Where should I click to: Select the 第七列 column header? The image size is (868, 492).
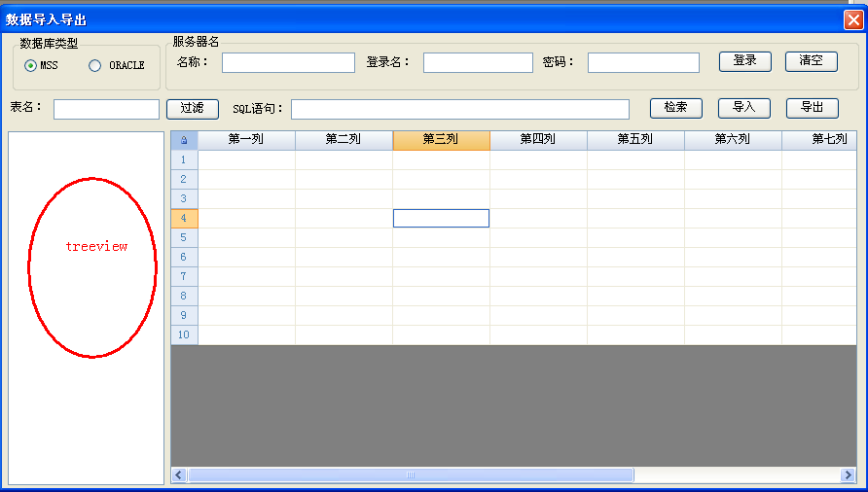pyautogui.click(x=819, y=141)
